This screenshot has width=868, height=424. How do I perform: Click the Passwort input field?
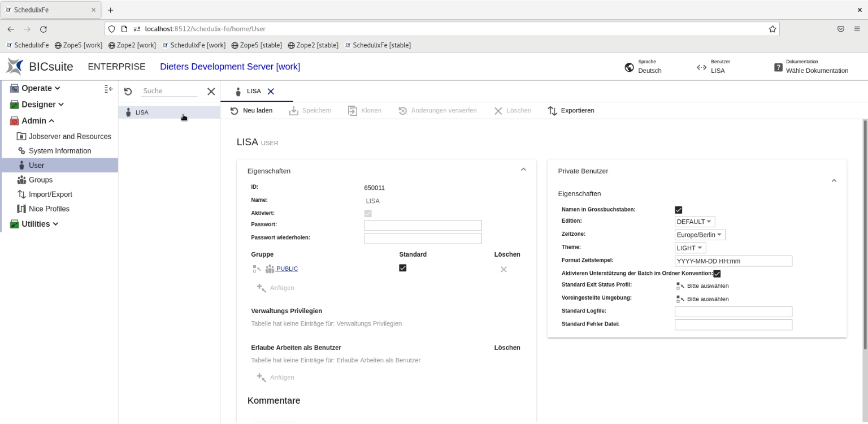click(x=423, y=225)
